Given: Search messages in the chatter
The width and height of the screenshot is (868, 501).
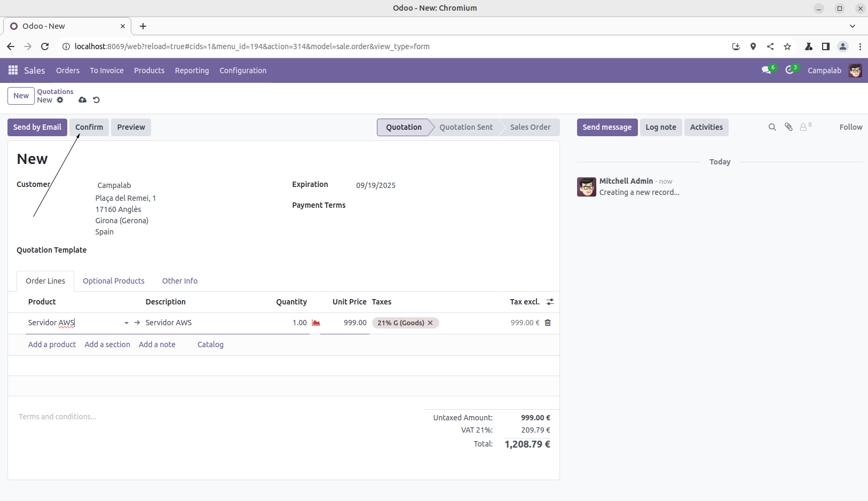Looking at the screenshot, I should point(772,127).
